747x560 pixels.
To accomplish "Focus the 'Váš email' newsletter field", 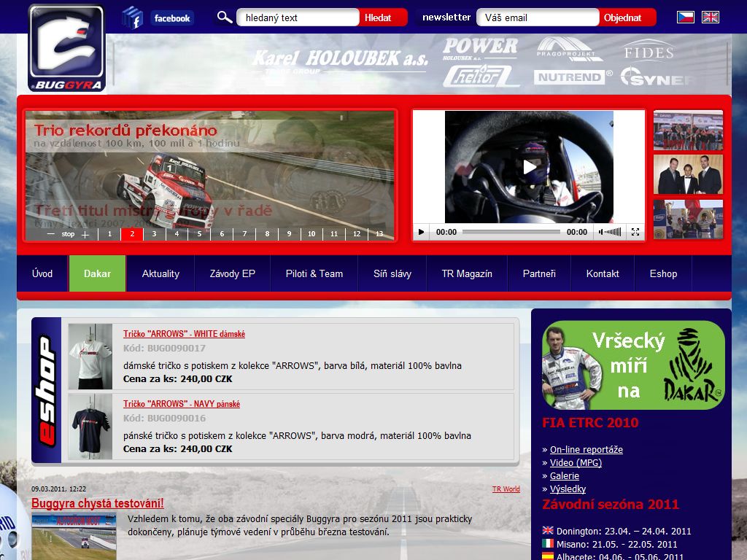I will pyautogui.click(x=538, y=17).
